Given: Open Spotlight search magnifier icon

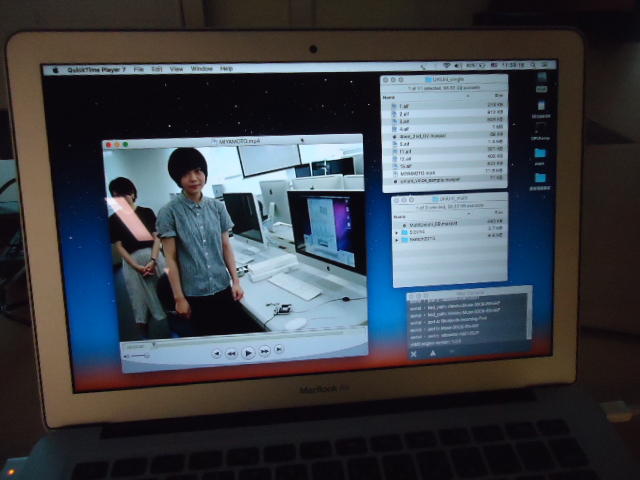Looking at the screenshot, I should click(533, 64).
